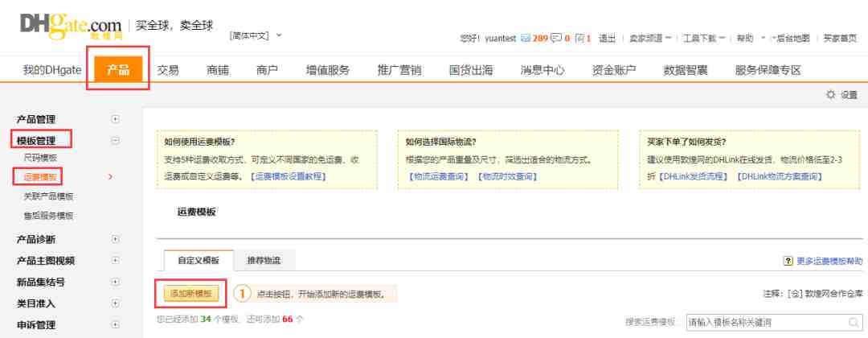This screenshot has width=868, height=338.
Task: Open the 帮助 dropdown menu
Action: [x=751, y=39]
